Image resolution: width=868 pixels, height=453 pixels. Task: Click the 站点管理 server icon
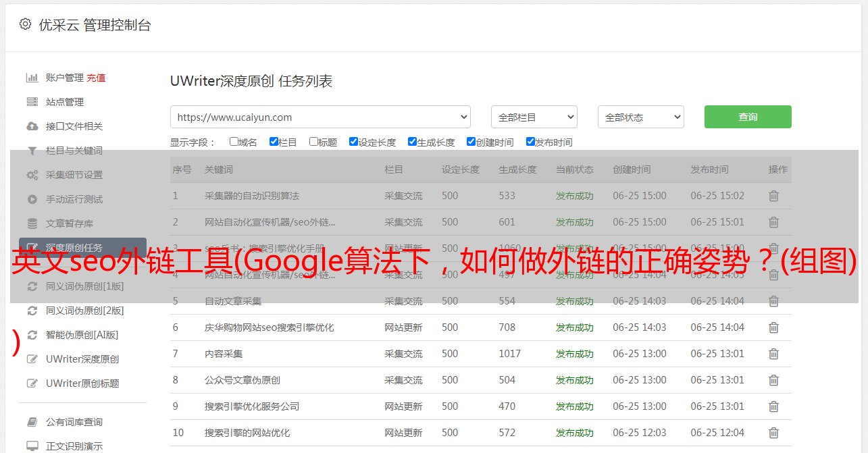pos(32,102)
